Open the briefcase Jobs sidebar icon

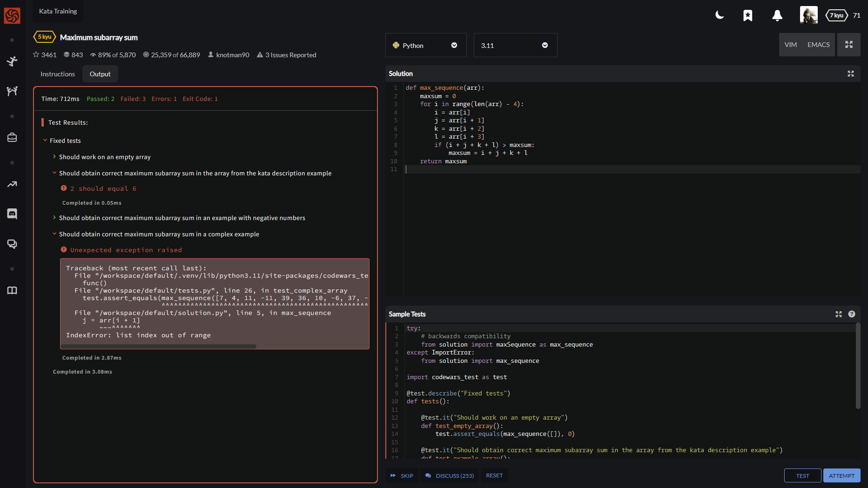pos(12,138)
